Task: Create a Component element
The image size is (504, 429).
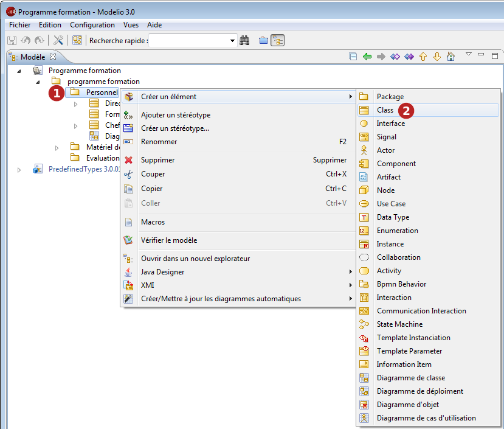Action: point(428,164)
